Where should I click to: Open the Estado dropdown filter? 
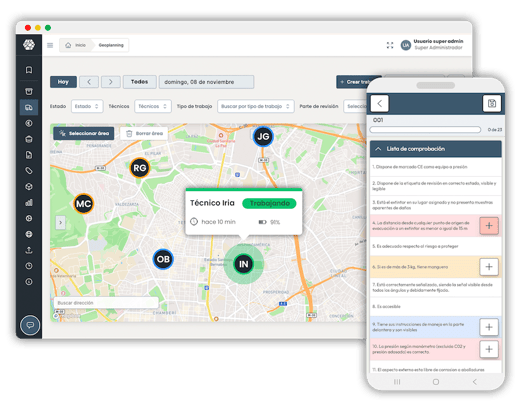87,106
